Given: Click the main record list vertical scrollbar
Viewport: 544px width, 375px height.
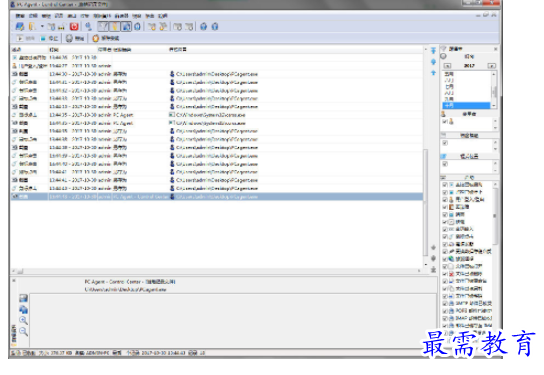Looking at the screenshot, I should tap(425, 203).
